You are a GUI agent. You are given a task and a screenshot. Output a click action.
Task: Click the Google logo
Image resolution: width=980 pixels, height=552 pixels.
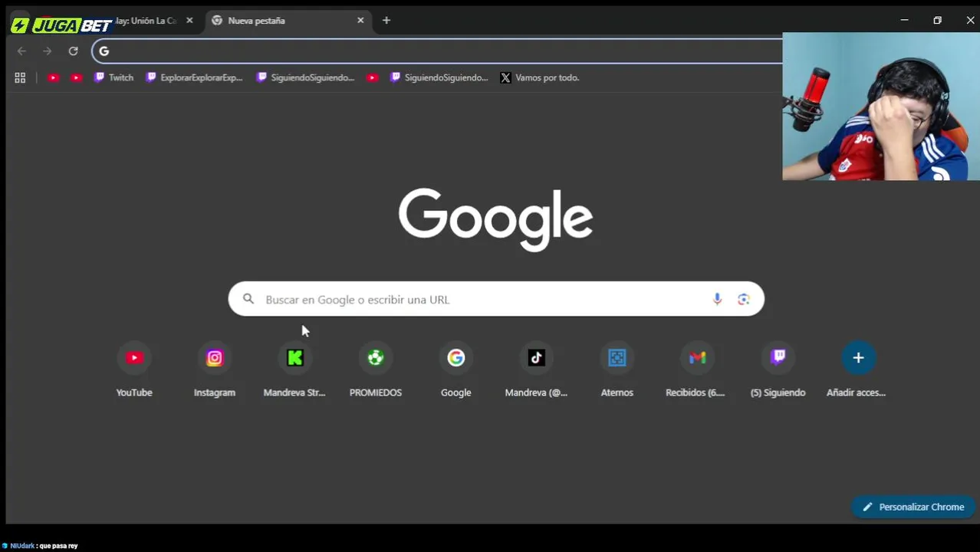tap(495, 219)
